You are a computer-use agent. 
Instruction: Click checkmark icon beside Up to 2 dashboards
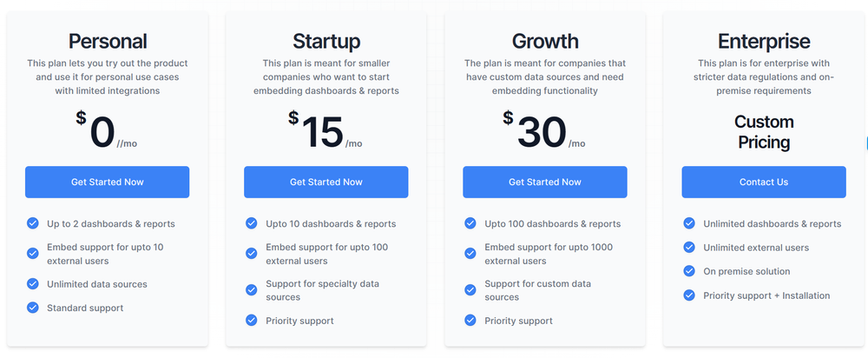[x=33, y=223]
